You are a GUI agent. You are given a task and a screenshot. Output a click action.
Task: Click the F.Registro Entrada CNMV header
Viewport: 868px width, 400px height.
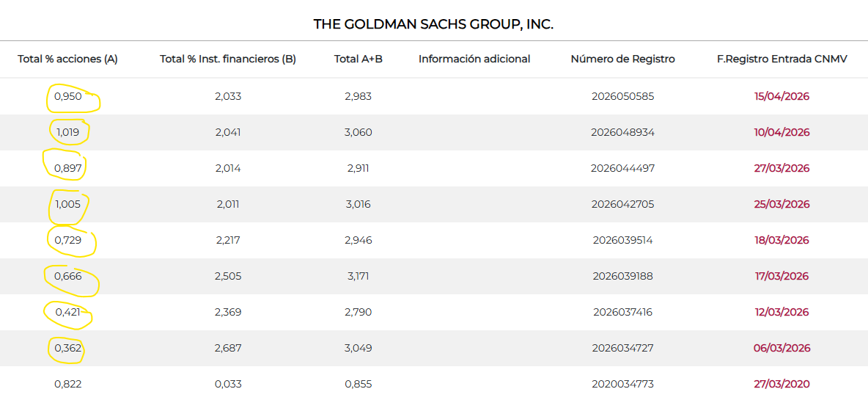tap(781, 59)
